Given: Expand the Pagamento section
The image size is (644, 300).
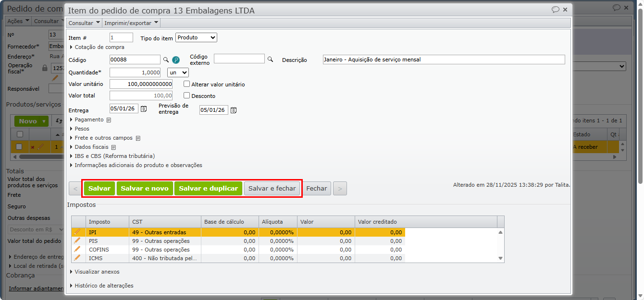Looking at the screenshot, I should (x=87, y=120).
